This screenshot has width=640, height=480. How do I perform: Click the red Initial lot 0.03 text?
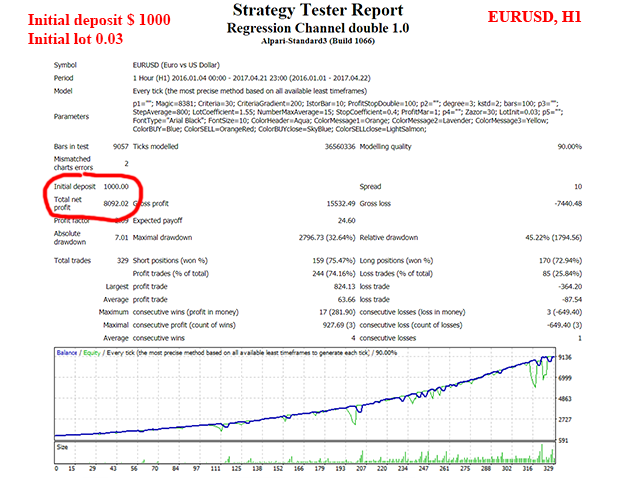pos(76,39)
